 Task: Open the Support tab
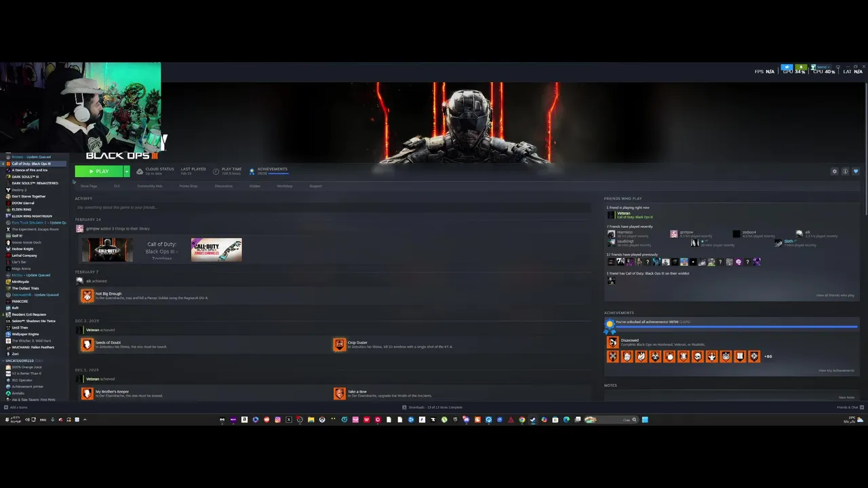[315, 186]
